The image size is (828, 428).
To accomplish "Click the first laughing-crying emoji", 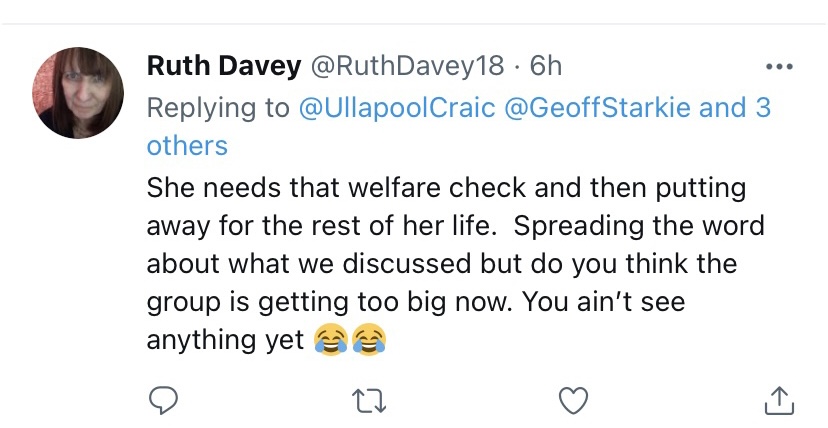I will [331, 341].
